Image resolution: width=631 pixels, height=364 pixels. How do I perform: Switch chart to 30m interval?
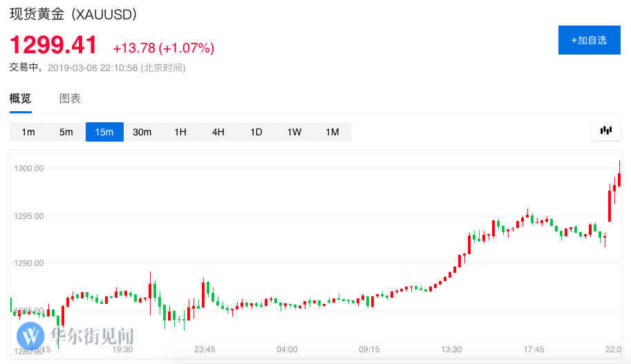[x=142, y=132]
